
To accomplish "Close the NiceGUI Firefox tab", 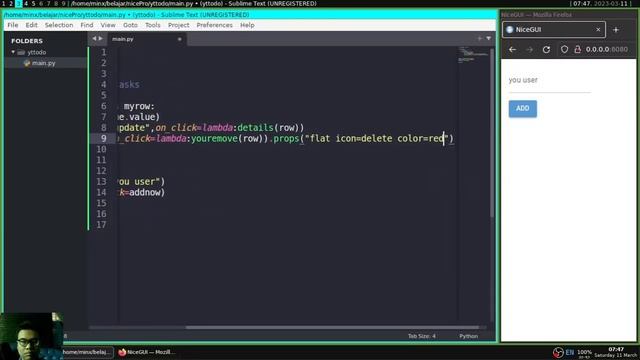I will pyautogui.click(x=598, y=29).
